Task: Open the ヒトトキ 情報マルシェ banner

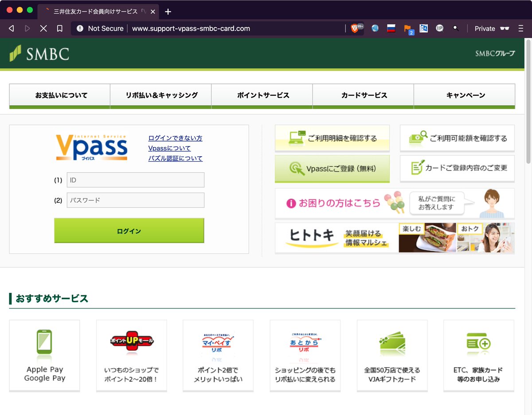Action: (395, 238)
